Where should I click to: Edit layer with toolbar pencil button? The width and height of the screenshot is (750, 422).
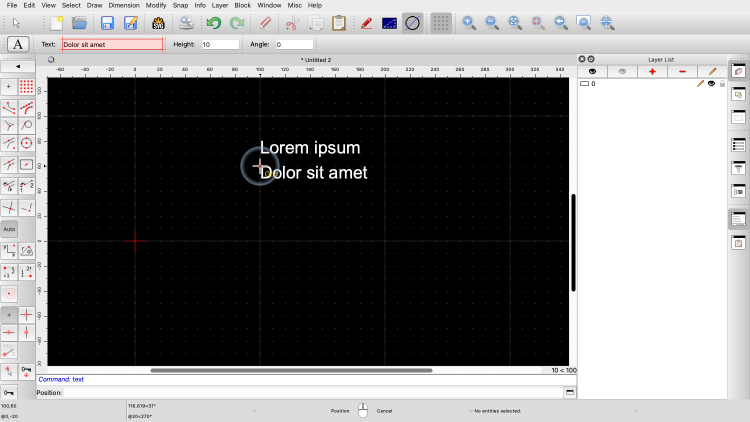[712, 71]
